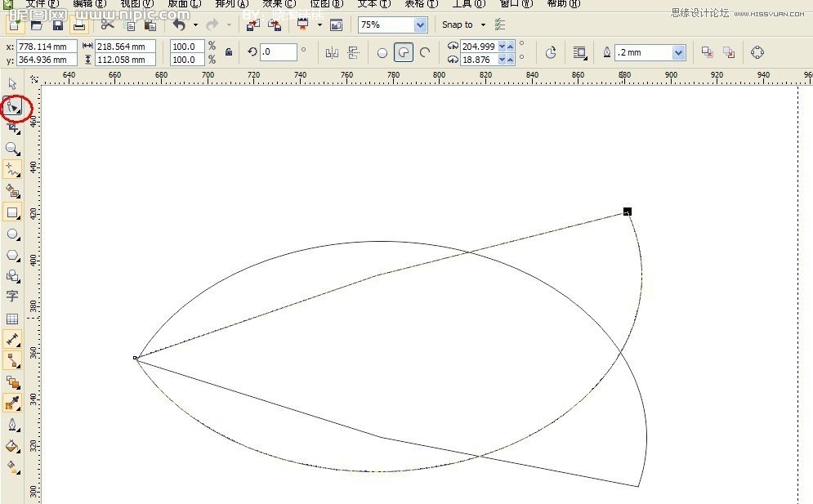Open the .2 mm outline width dropdown
Viewport: 813px width, 504px height.
click(x=678, y=53)
